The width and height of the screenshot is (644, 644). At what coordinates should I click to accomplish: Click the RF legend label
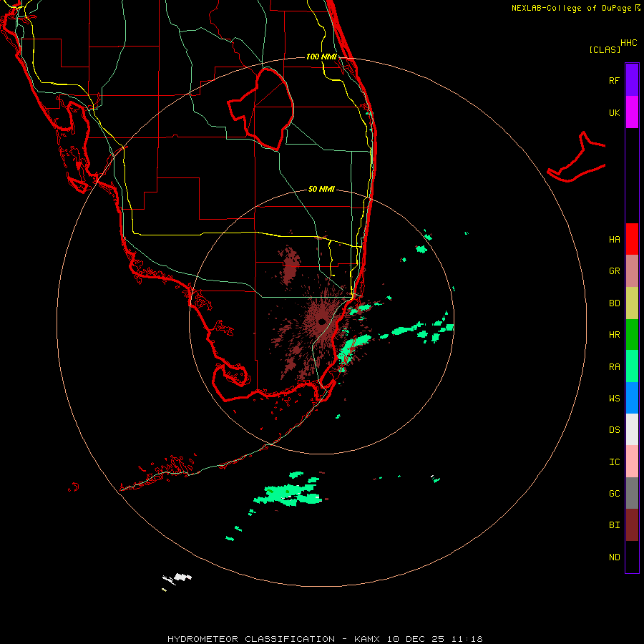(614, 80)
